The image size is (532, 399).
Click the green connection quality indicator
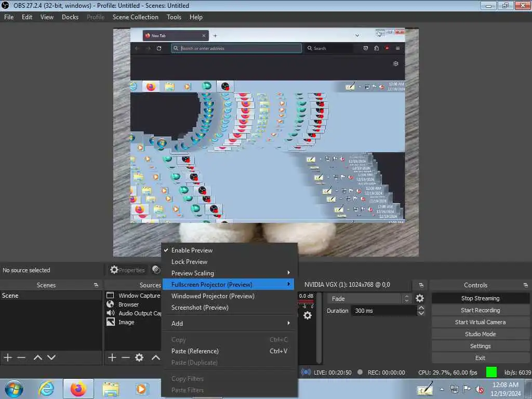pos(491,372)
